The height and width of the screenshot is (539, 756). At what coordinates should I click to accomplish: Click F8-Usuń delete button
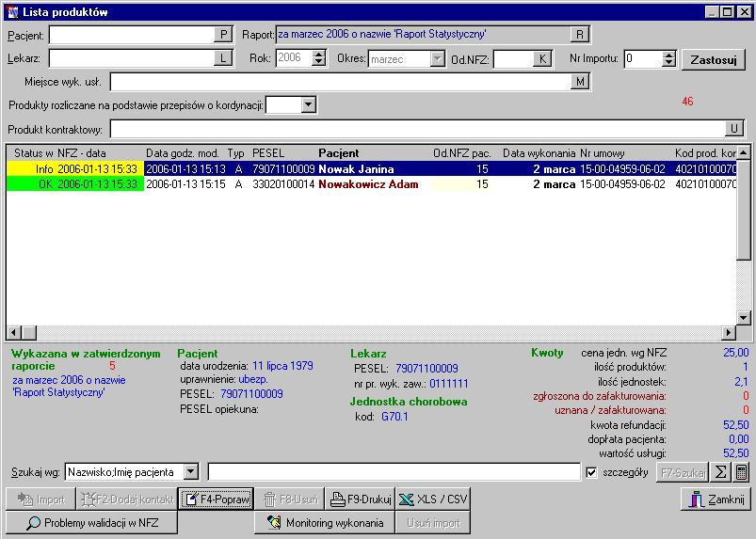pos(290,499)
